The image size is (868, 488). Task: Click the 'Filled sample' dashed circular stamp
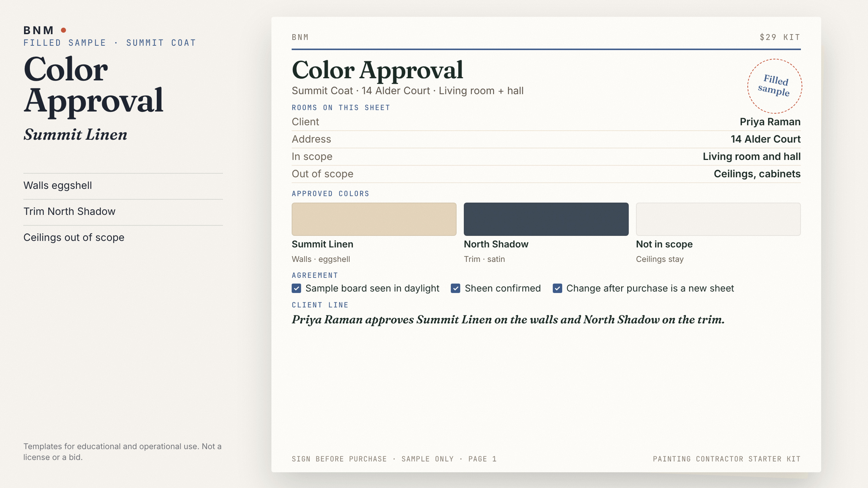click(774, 86)
